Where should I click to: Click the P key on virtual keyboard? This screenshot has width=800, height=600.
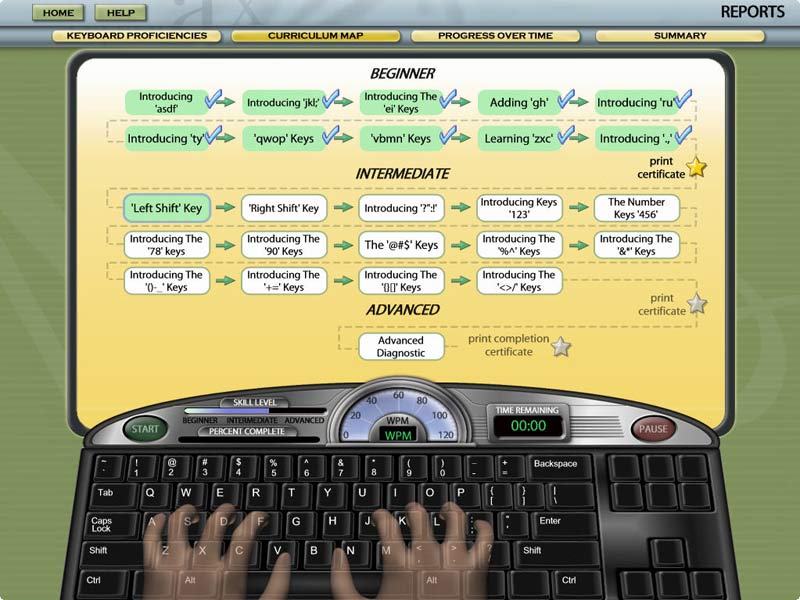[x=462, y=494]
